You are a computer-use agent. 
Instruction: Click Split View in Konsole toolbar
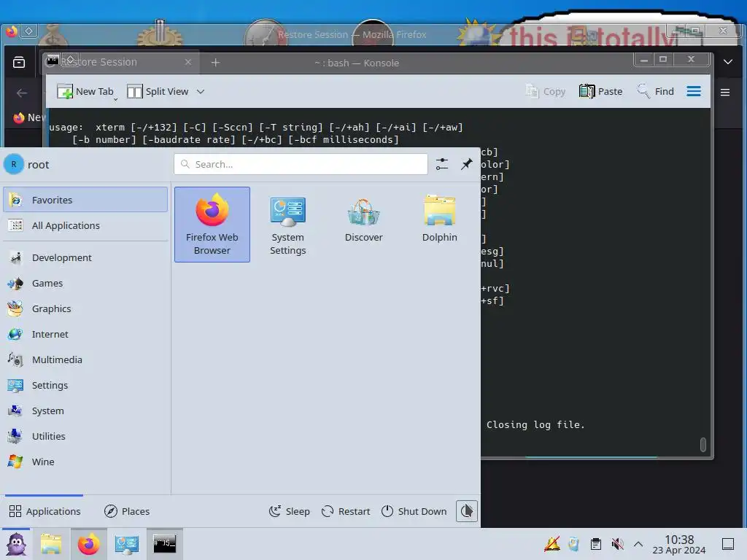[x=158, y=91]
